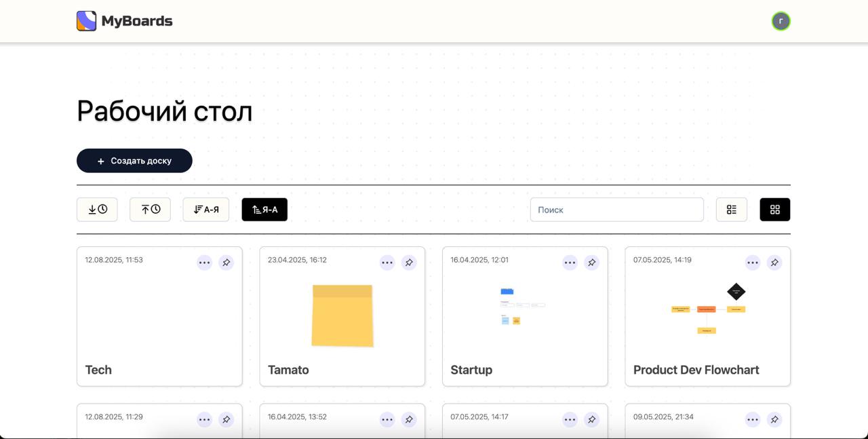868x439 pixels.
Task: Open the Startup board title
Action: point(471,370)
